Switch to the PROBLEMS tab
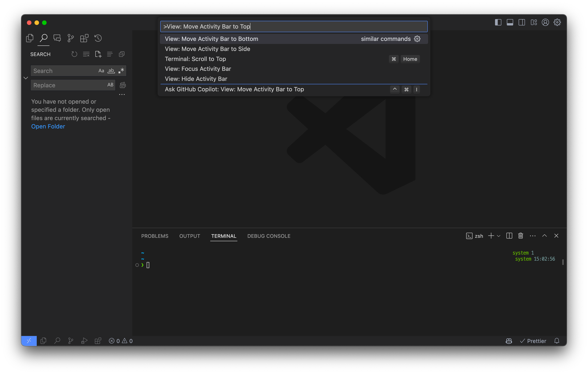This screenshot has height=374, width=588. tap(155, 236)
